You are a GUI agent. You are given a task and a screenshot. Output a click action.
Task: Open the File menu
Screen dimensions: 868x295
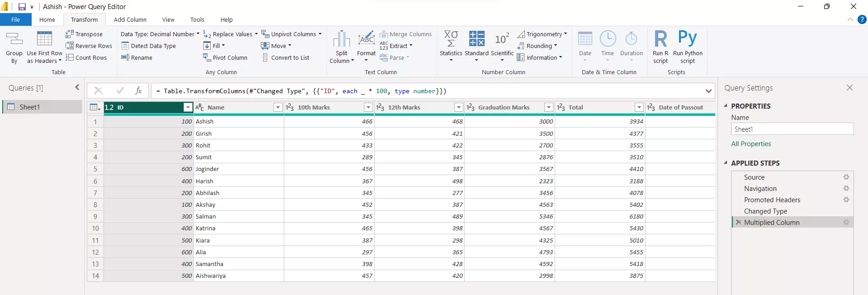tap(16, 19)
